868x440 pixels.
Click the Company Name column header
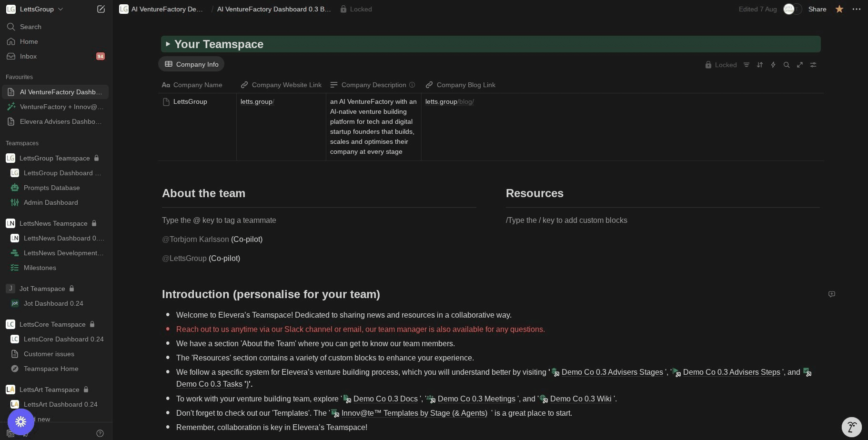[197, 85]
